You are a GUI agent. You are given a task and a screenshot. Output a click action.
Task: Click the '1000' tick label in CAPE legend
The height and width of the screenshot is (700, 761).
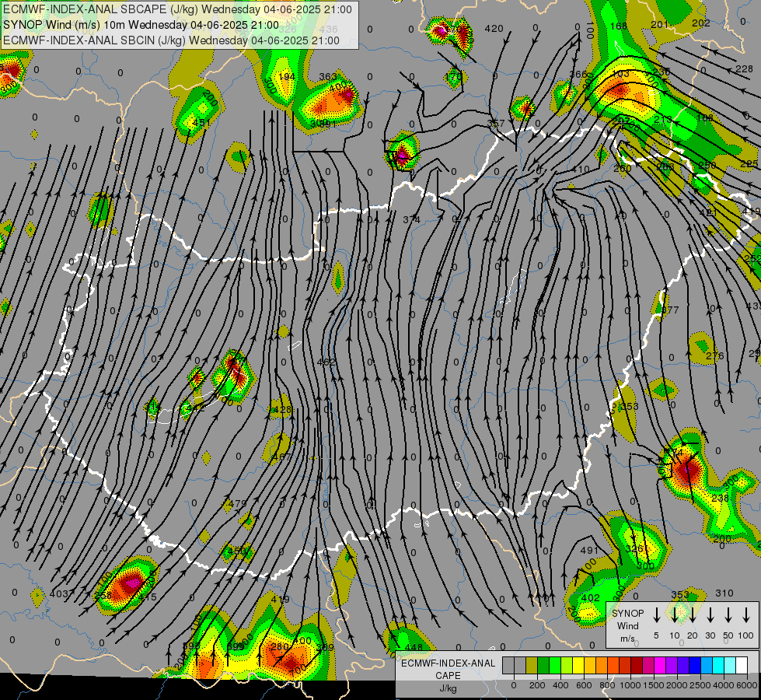click(x=630, y=685)
